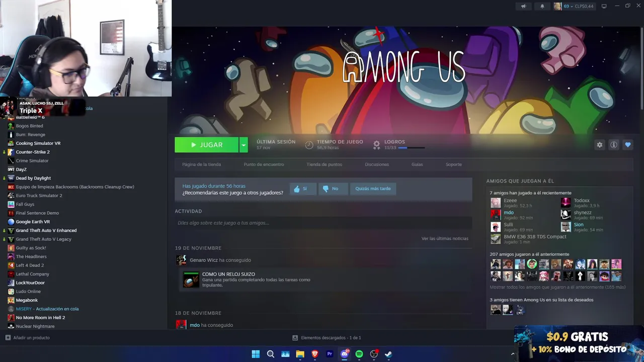Click the DayZ game icon
Screen dimensions: 644x362
click(11, 169)
